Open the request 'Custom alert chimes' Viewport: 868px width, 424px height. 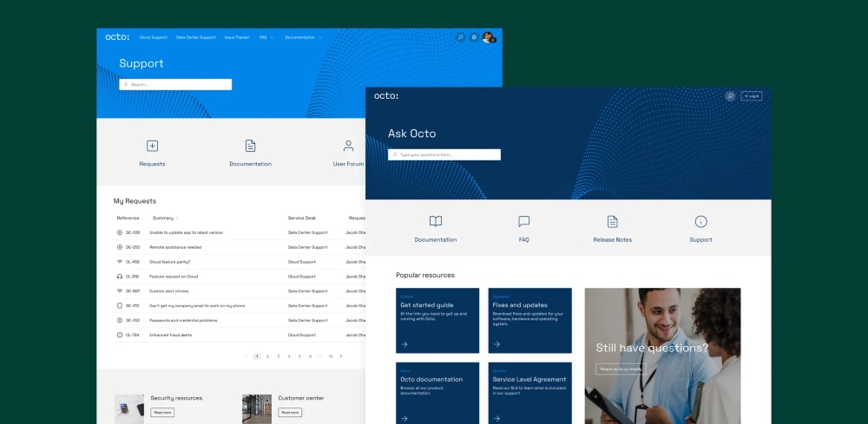(169, 290)
